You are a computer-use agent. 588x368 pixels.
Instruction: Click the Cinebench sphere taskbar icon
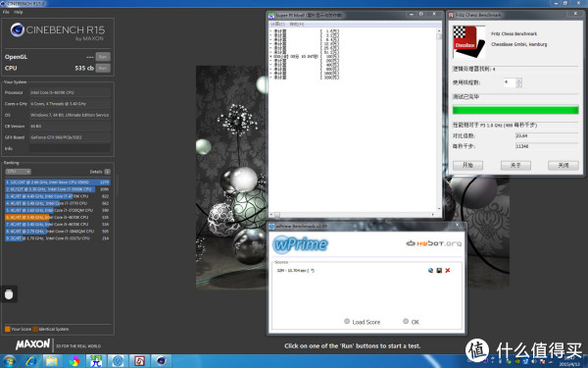point(162,361)
